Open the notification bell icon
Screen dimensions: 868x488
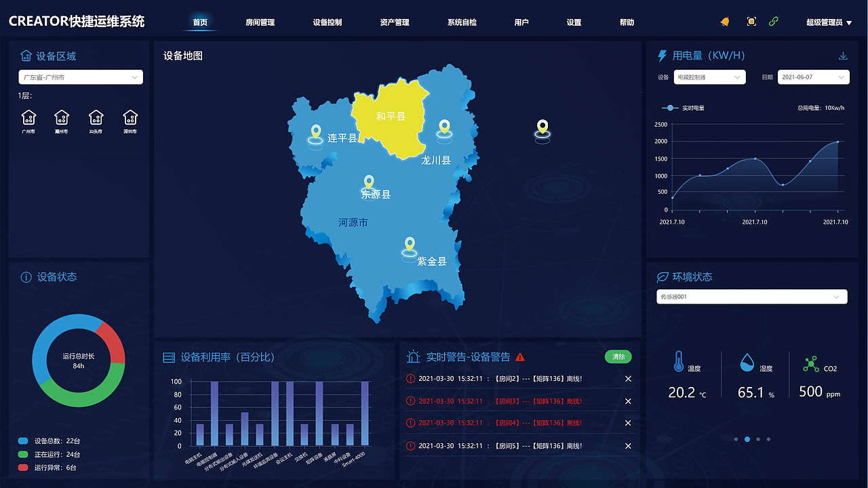[x=725, y=22]
